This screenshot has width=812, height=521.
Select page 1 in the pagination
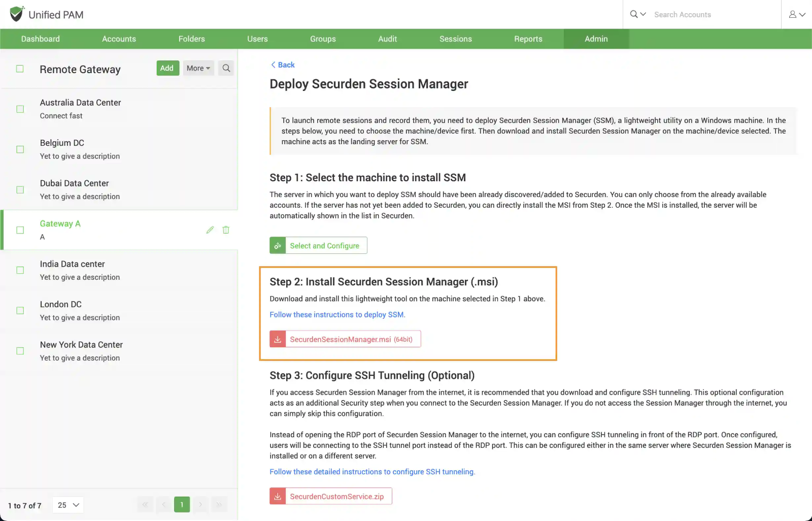(x=182, y=504)
